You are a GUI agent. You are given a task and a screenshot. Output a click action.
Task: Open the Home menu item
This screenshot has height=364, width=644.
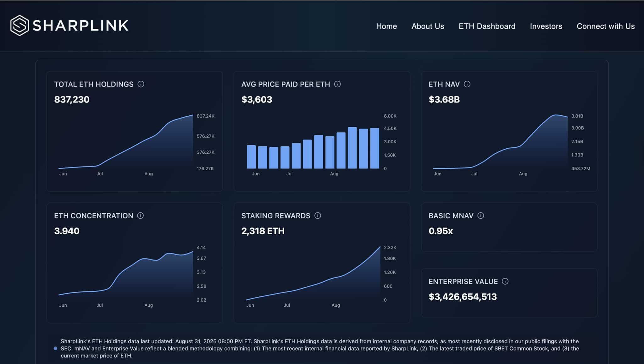[x=386, y=26]
